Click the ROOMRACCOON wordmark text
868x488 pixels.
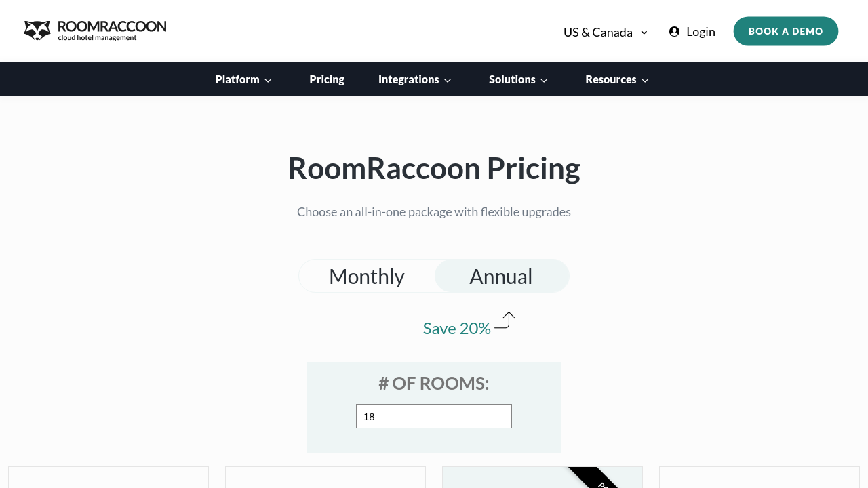[112, 26]
